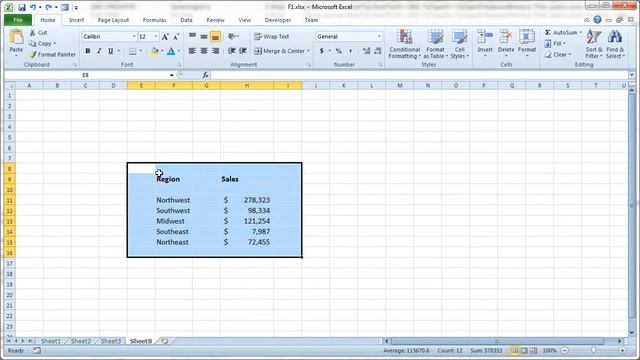Click the Copy command

click(x=42, y=43)
